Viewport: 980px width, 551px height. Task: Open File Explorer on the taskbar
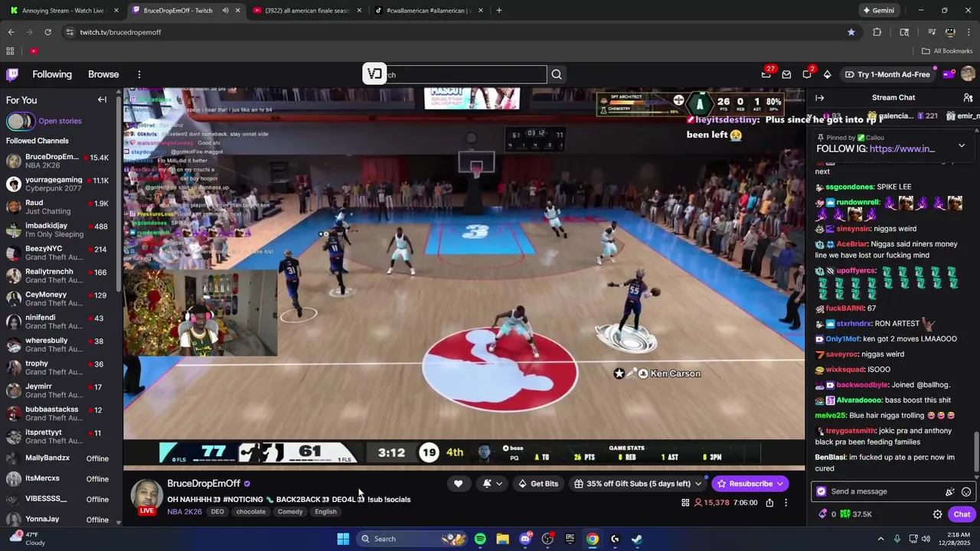click(502, 539)
